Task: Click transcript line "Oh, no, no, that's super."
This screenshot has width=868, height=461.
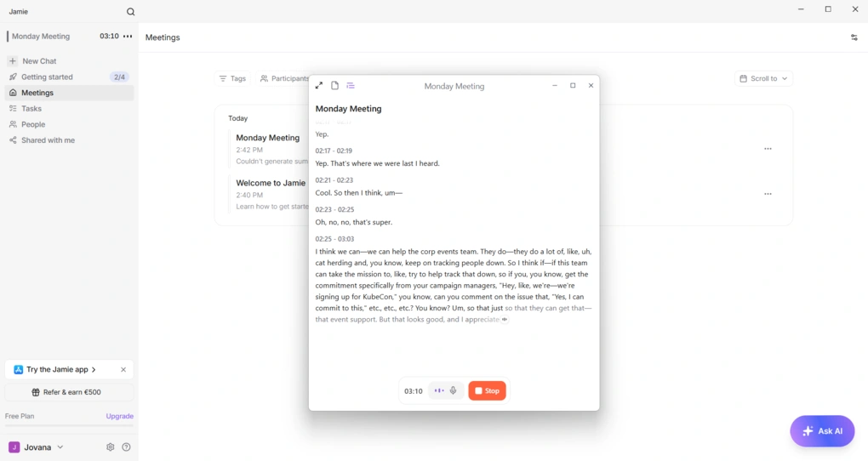Action: pyautogui.click(x=354, y=223)
